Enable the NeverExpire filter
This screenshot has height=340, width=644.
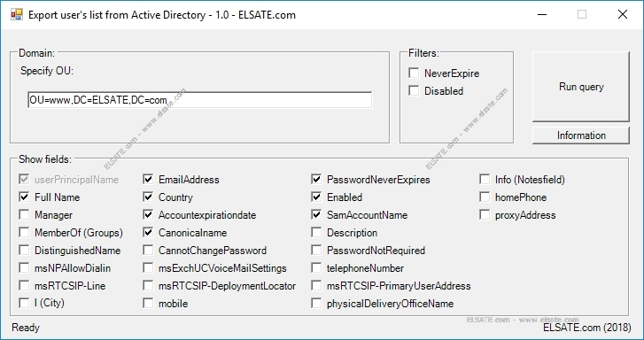click(x=414, y=73)
